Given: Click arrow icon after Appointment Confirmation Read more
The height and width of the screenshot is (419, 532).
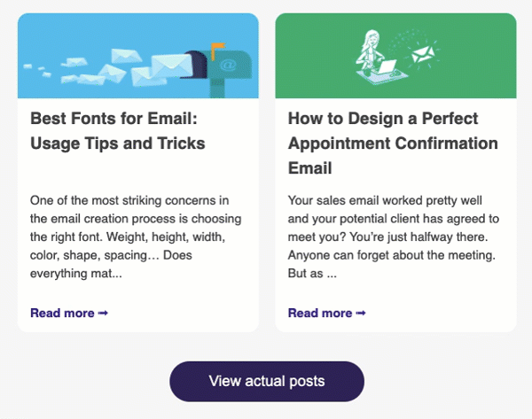Looking at the screenshot, I should pos(361,314).
